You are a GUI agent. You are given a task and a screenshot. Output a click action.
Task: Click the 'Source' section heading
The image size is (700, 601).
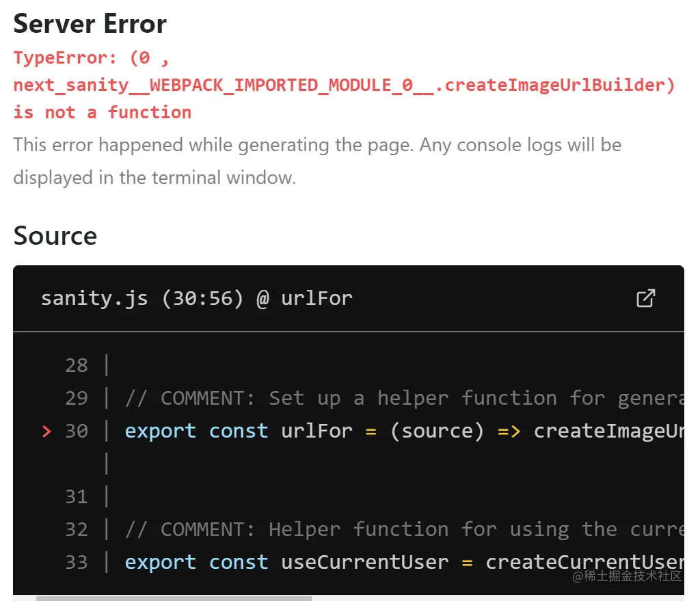[x=55, y=236]
